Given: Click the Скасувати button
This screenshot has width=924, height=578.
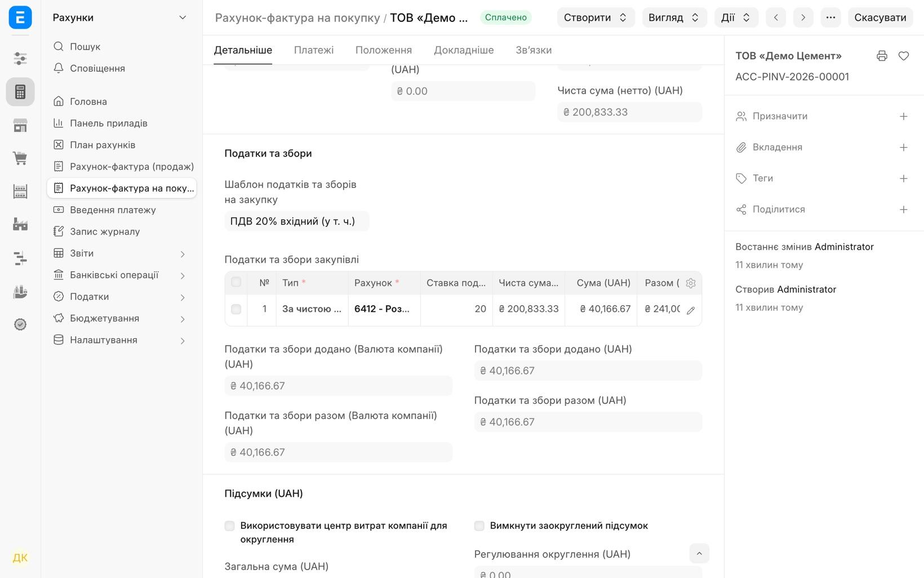Looking at the screenshot, I should coord(880,17).
